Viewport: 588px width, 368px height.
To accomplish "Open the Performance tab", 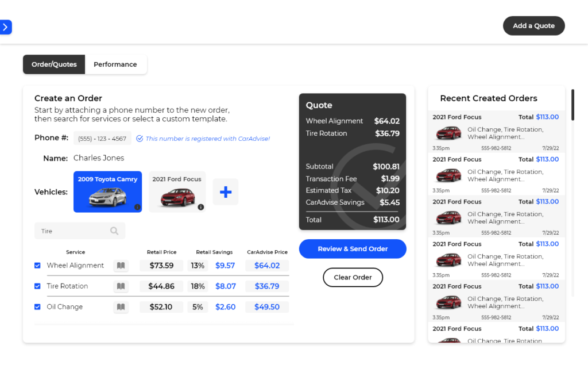I will point(115,64).
